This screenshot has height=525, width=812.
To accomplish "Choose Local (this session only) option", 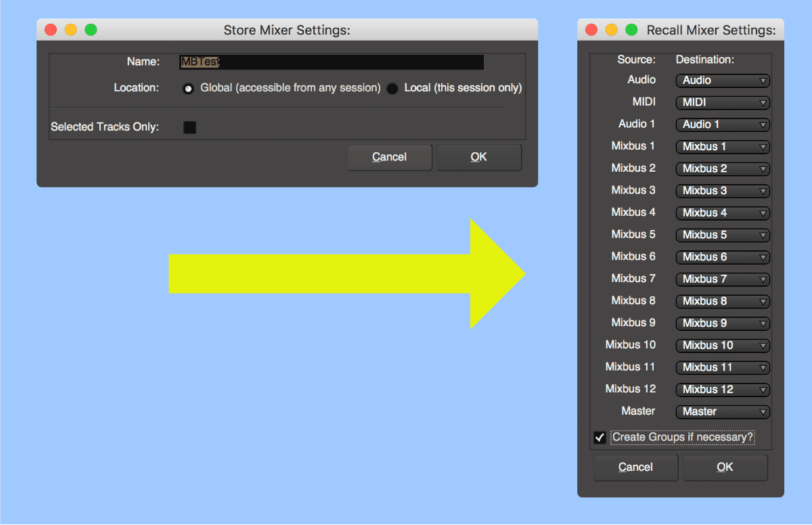I will click(x=392, y=89).
